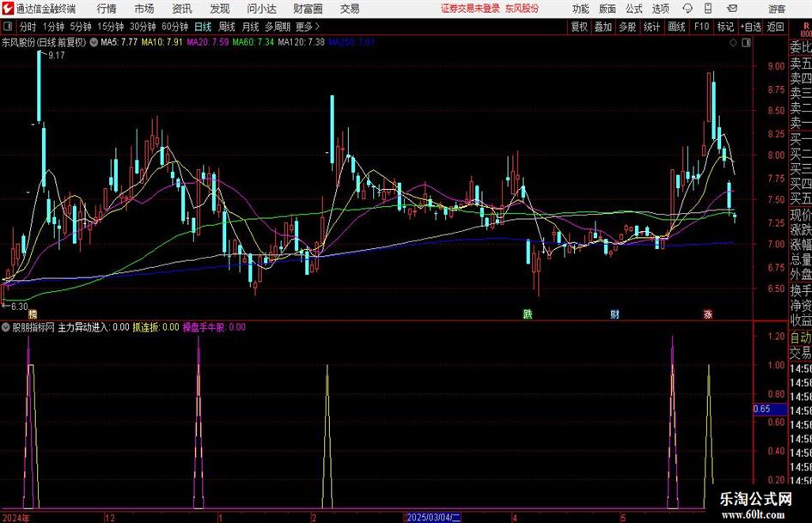Click the 9.17 high price label
Image resolution: width=812 pixels, height=523 pixels.
(x=57, y=56)
